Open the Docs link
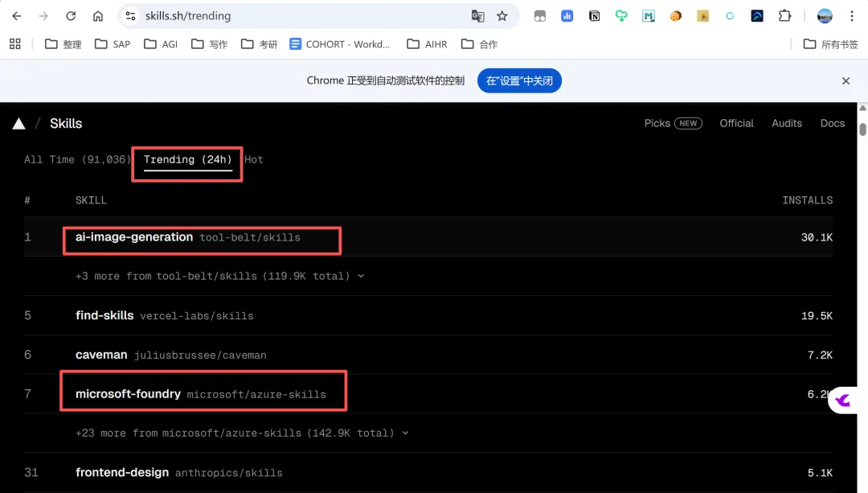The width and height of the screenshot is (868, 493). click(833, 123)
